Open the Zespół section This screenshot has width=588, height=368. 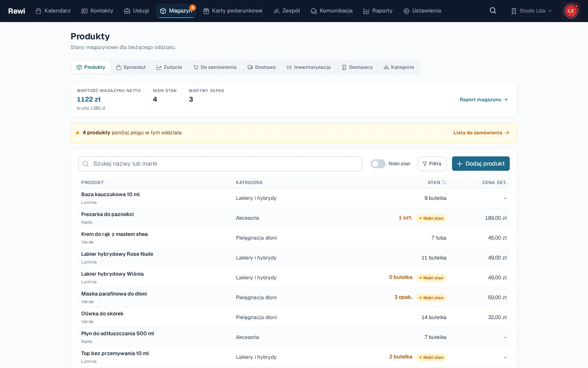(x=287, y=11)
